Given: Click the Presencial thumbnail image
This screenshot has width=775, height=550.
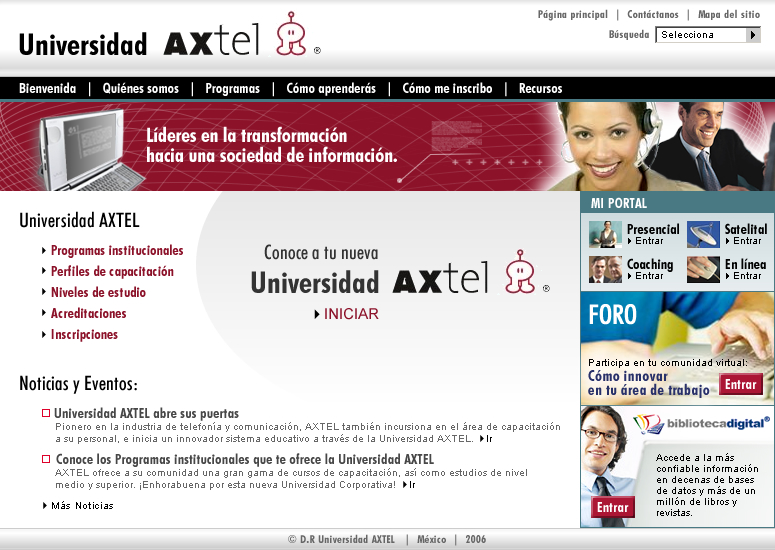Looking at the screenshot, I should click(x=605, y=234).
